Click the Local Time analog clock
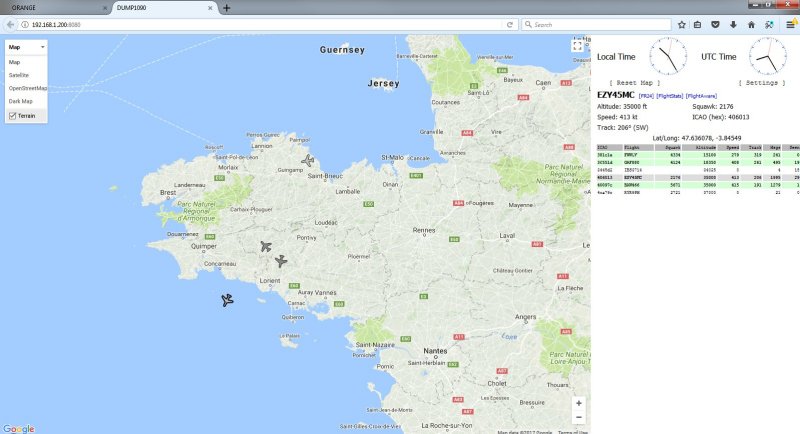800x434 pixels. (668, 56)
